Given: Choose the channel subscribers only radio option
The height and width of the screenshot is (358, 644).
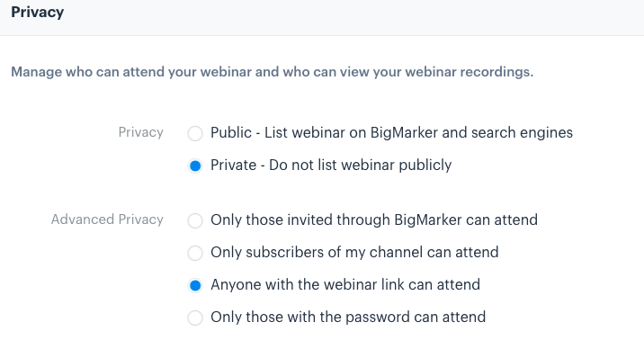Looking at the screenshot, I should coord(195,253).
